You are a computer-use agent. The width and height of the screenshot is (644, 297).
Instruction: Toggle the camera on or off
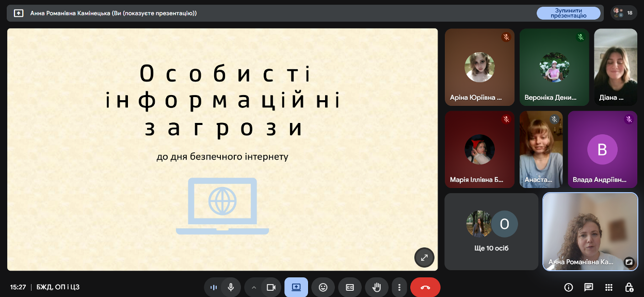click(271, 287)
